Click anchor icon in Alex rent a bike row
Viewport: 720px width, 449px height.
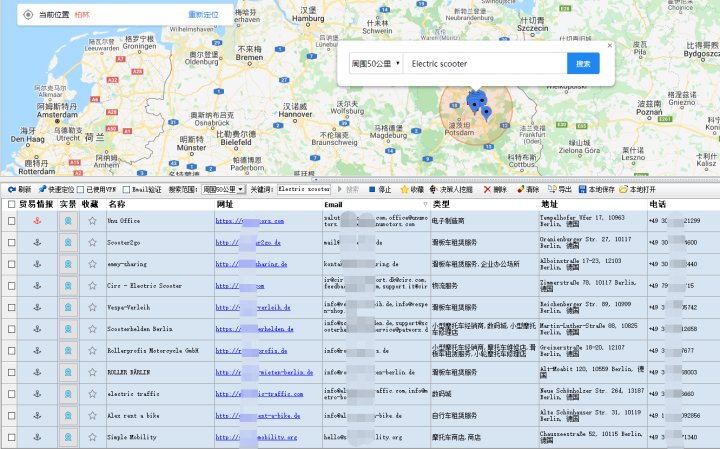click(38, 415)
